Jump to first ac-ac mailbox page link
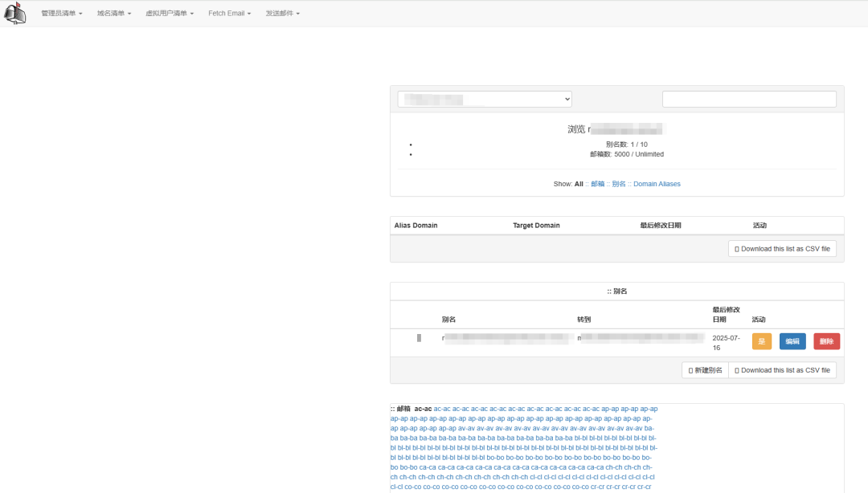Image resolution: width=868 pixels, height=493 pixels. point(442,409)
